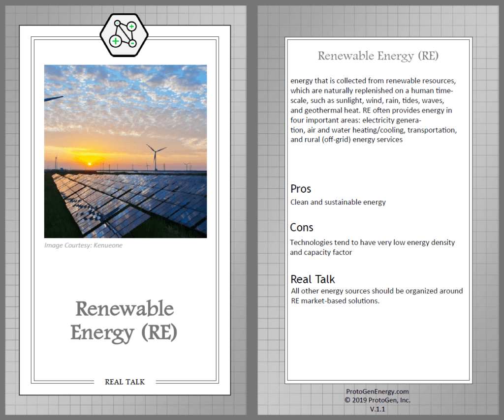Click the renewable energy definition paragraph
This screenshot has width=504, height=420.
[x=374, y=110]
